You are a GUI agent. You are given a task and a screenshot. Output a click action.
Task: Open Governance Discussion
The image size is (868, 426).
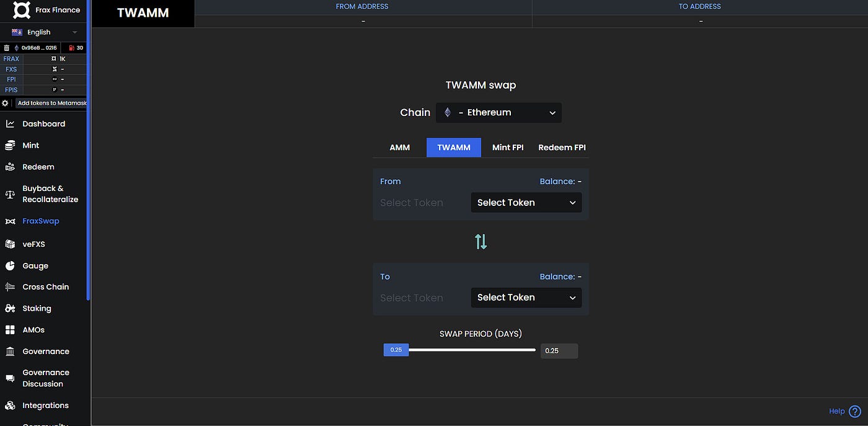(46, 378)
